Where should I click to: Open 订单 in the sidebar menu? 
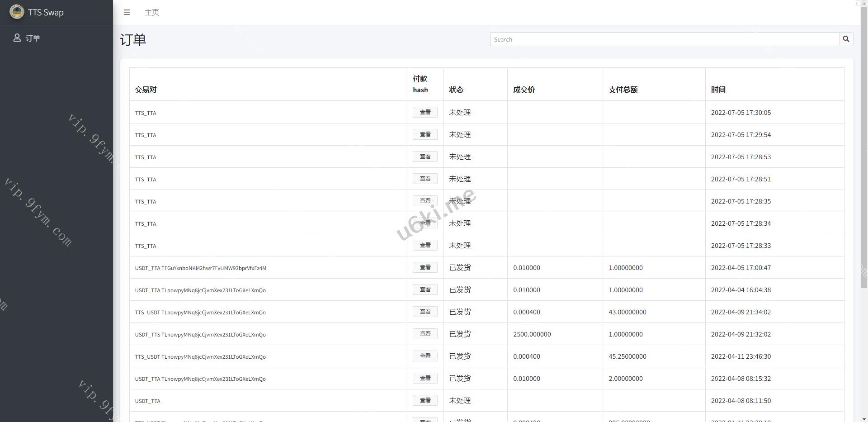(x=33, y=38)
